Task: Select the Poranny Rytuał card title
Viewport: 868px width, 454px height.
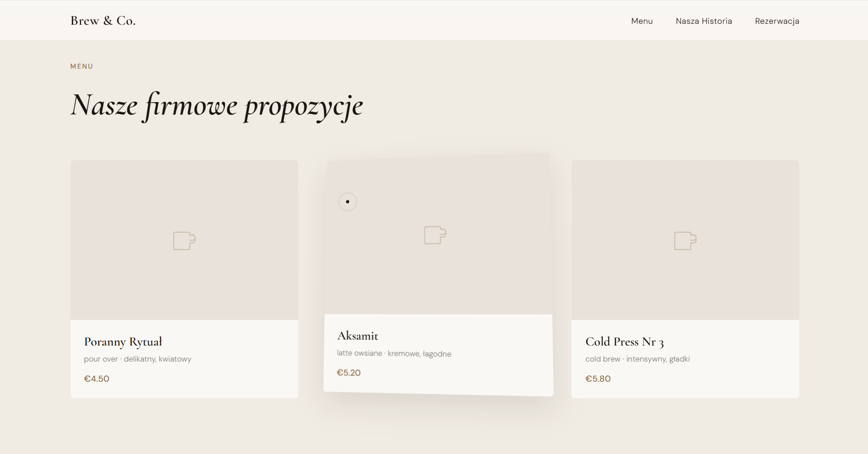Action: [x=123, y=342]
